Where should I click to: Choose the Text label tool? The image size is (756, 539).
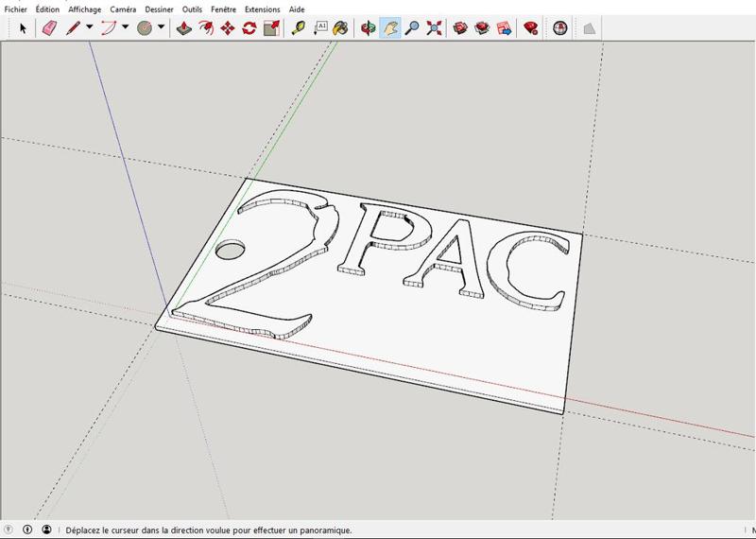320,28
